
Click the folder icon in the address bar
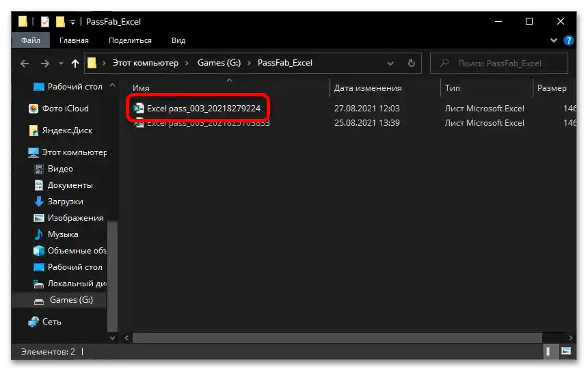point(92,63)
